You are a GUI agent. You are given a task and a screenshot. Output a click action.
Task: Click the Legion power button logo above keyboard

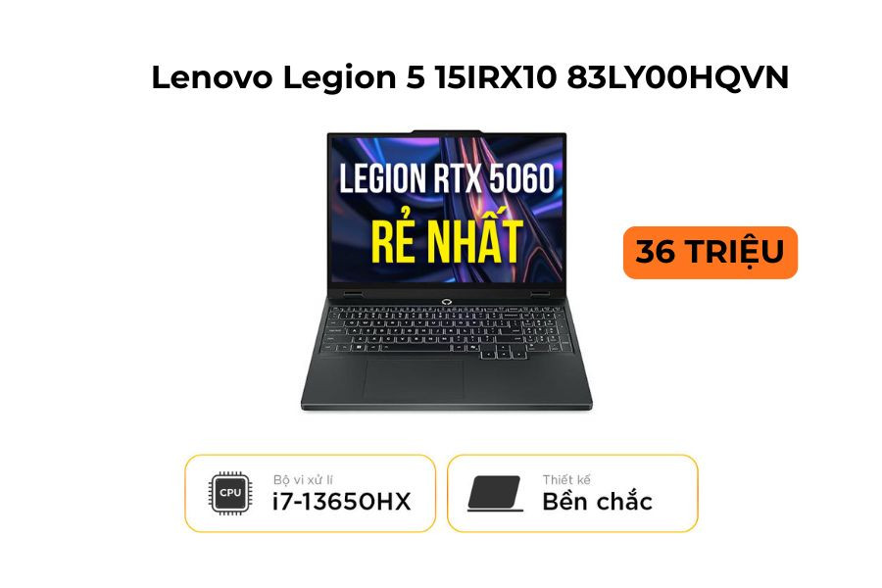click(447, 302)
